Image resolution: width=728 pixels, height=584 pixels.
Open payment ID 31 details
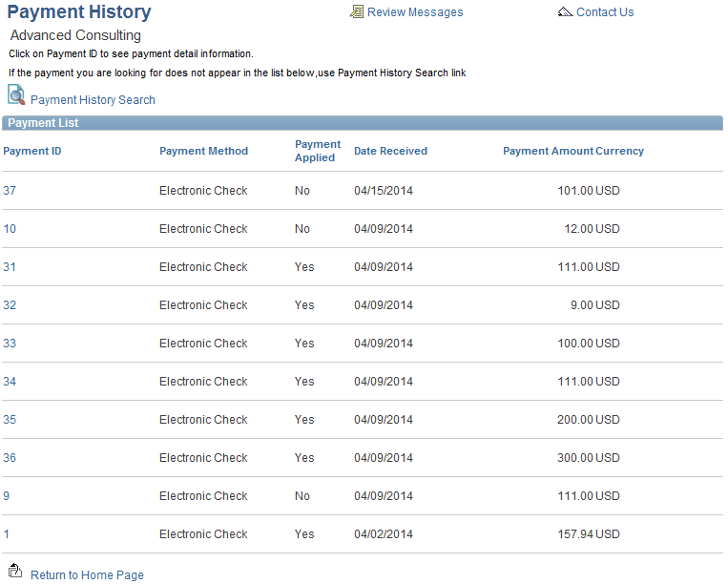pos(10,266)
